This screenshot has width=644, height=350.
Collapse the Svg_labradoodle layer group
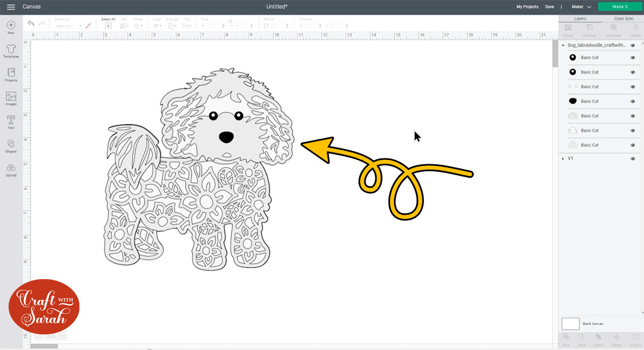click(562, 46)
